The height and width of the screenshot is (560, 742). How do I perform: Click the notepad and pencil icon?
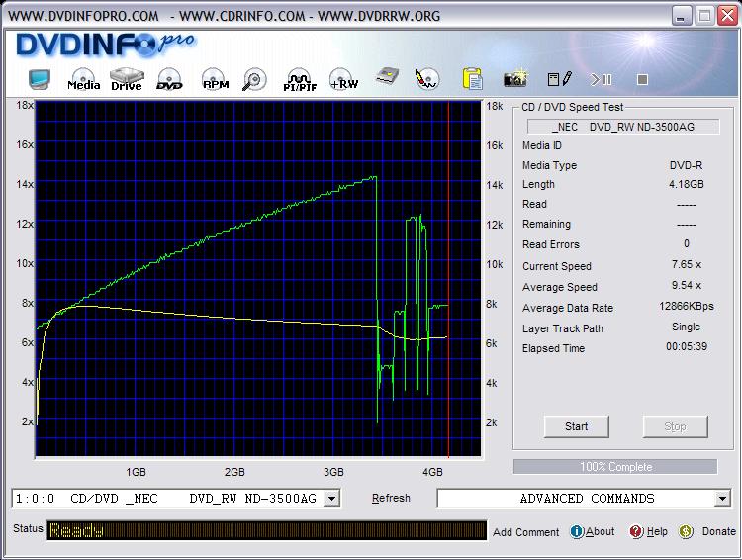pyautogui.click(x=560, y=79)
